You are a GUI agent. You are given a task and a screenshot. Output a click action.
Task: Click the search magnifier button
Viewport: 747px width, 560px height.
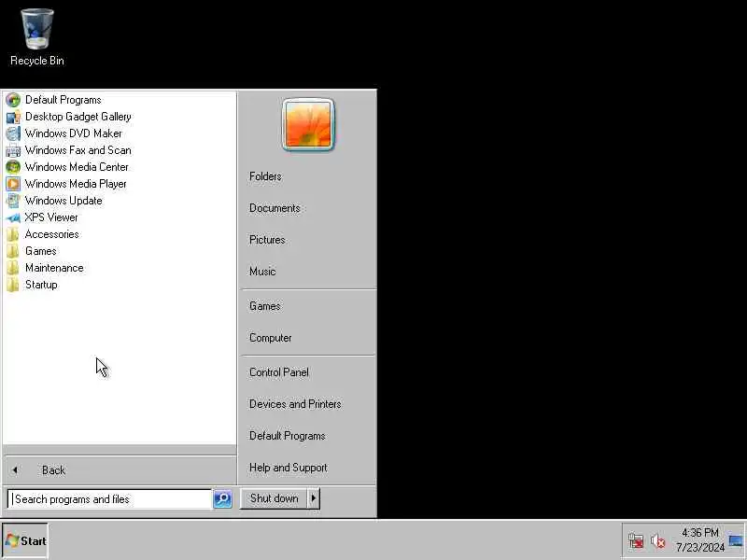(x=222, y=498)
